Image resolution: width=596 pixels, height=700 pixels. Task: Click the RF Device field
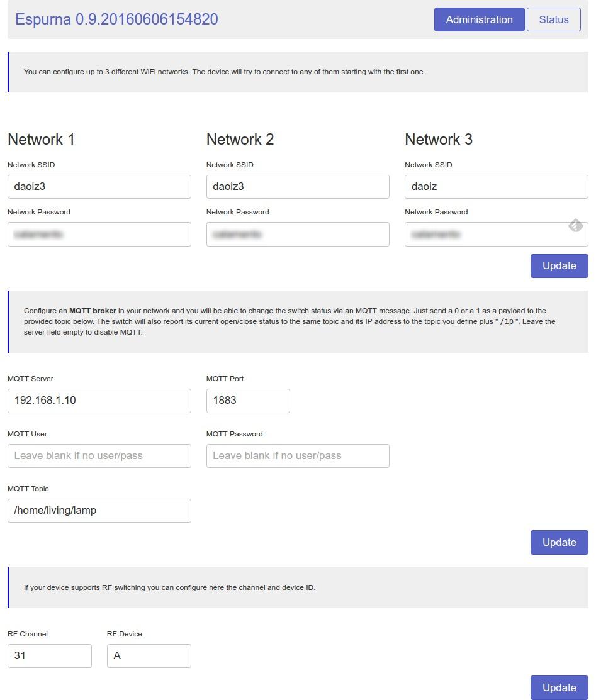[149, 656]
